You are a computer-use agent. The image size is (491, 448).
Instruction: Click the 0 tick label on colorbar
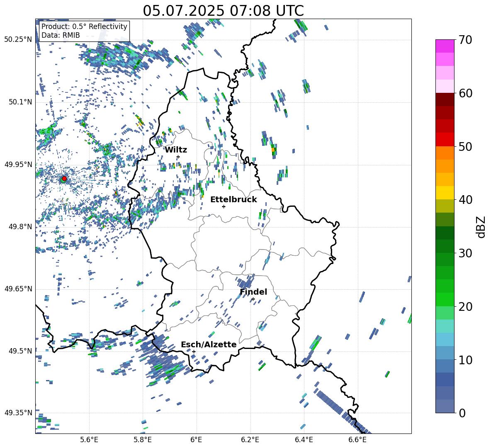pyautogui.click(x=462, y=413)
